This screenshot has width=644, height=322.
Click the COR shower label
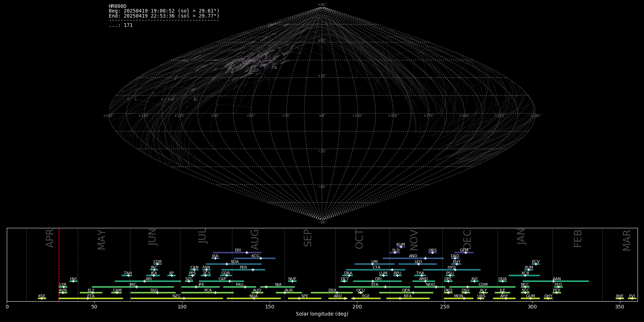pyautogui.click(x=157, y=262)
